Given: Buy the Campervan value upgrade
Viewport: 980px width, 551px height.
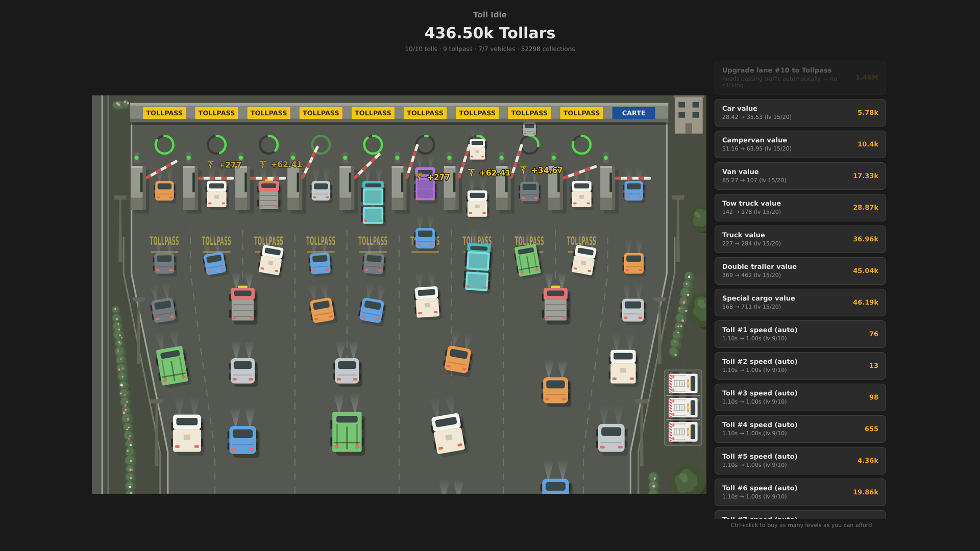Looking at the screenshot, I should (x=800, y=144).
